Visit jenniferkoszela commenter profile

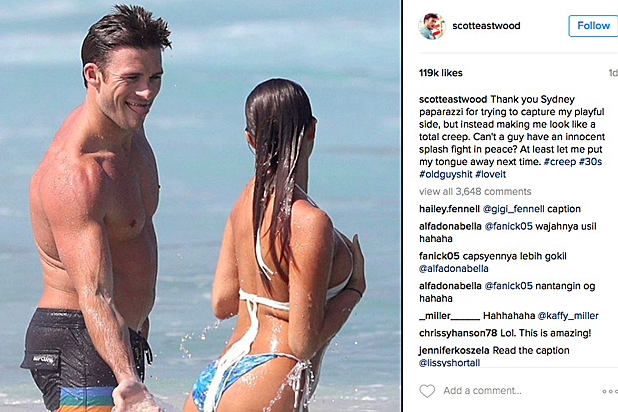(x=454, y=350)
